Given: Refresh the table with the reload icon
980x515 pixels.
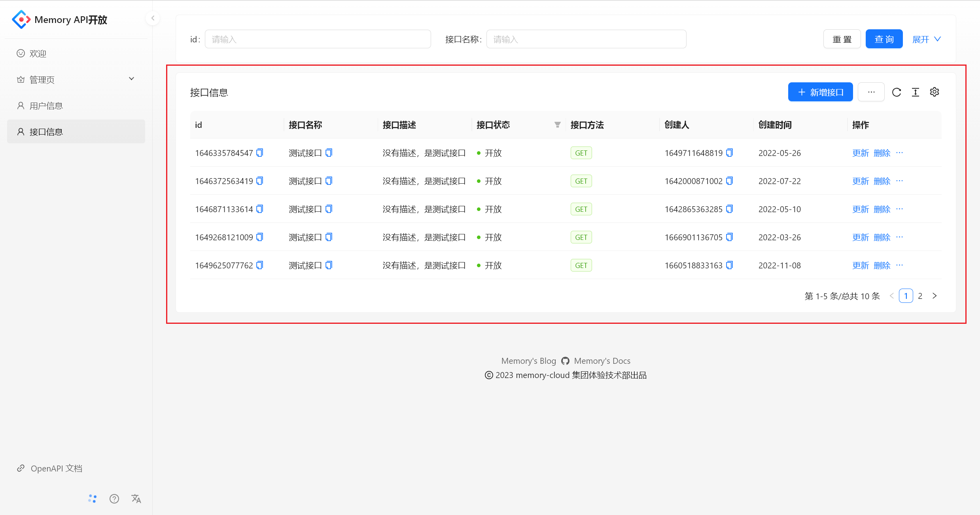Looking at the screenshot, I should (x=897, y=92).
